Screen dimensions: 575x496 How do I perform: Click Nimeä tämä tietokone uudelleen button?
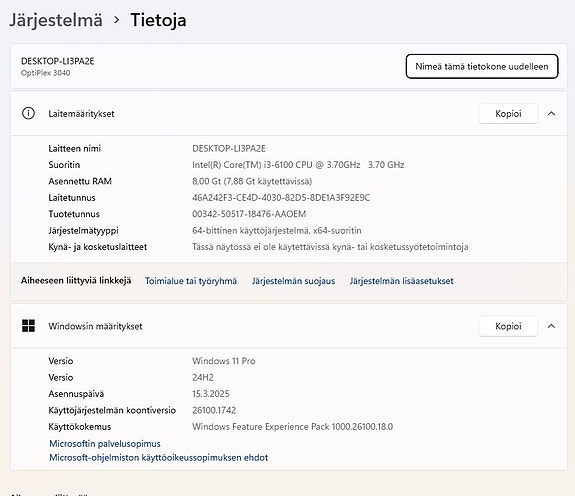tap(482, 66)
